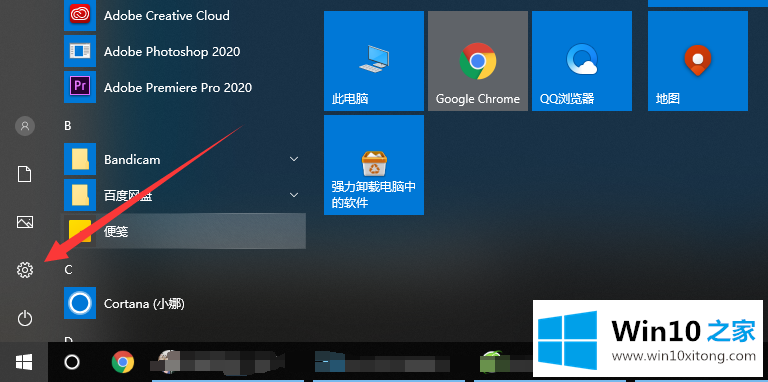
Task: Open the 便笺 sticky notes icon
Action: click(80, 231)
